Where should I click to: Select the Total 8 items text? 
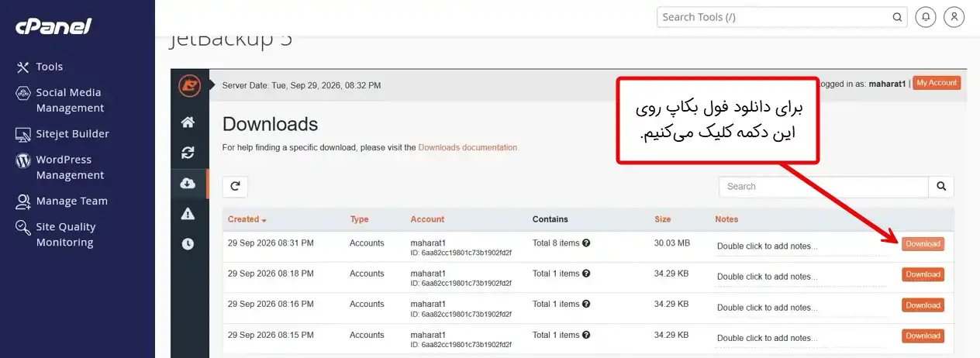[556, 243]
